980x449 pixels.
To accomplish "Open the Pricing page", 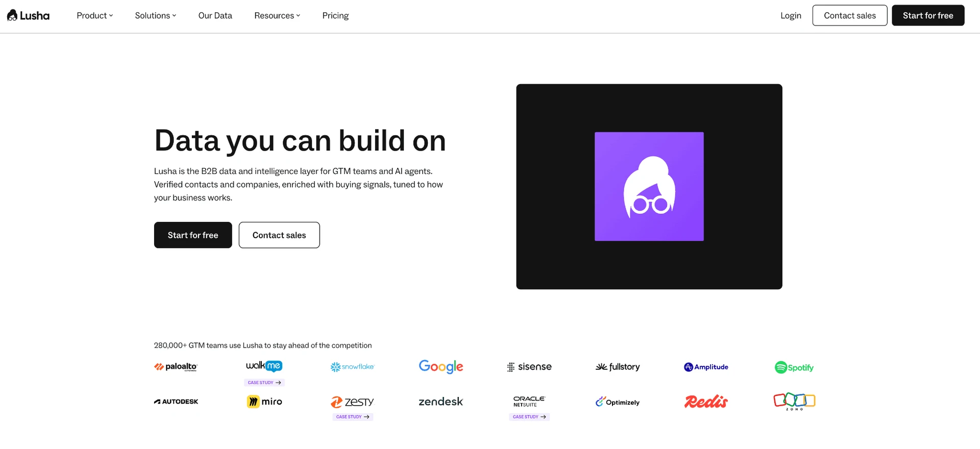I will [x=335, y=15].
